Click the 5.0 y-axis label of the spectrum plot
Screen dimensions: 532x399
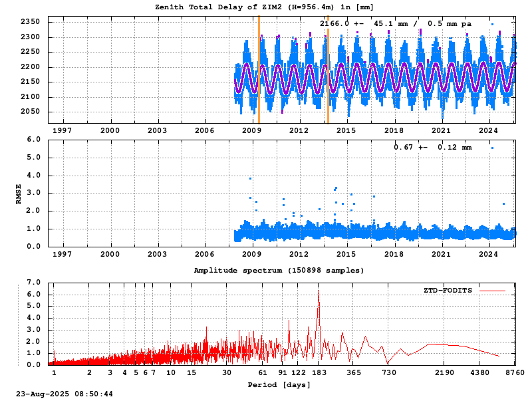[34, 306]
